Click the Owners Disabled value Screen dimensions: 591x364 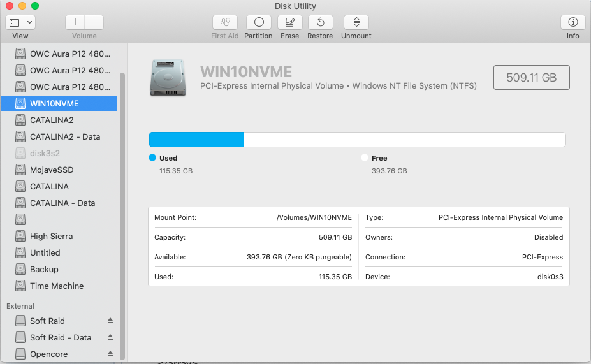pos(548,237)
